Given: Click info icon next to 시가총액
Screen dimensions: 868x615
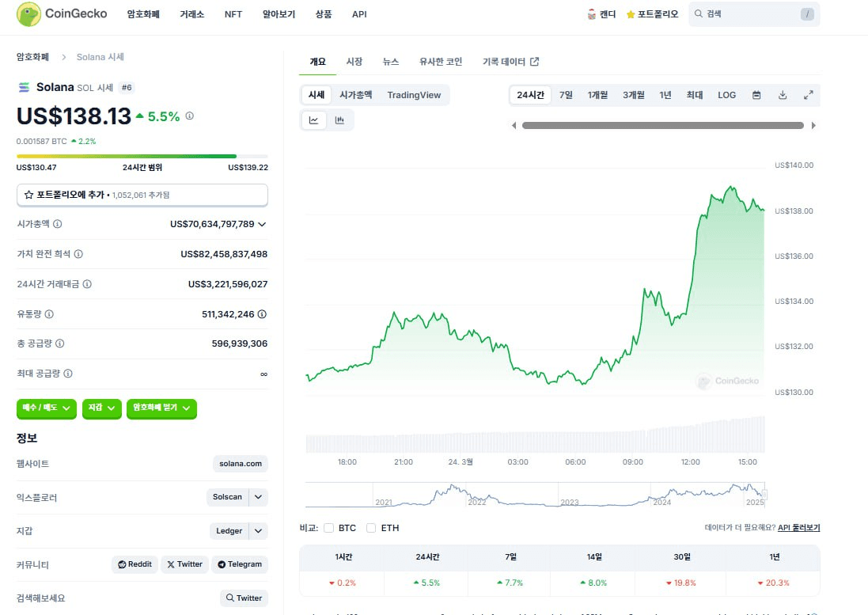Looking at the screenshot, I should click(x=58, y=224).
